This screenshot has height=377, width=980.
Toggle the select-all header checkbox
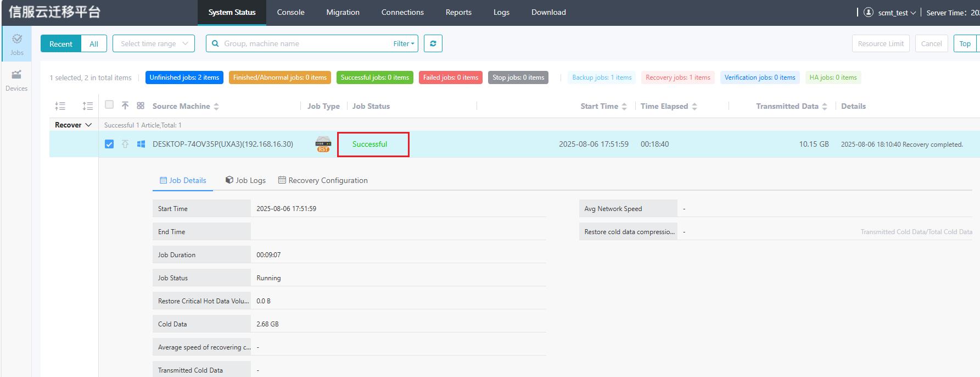click(x=109, y=105)
